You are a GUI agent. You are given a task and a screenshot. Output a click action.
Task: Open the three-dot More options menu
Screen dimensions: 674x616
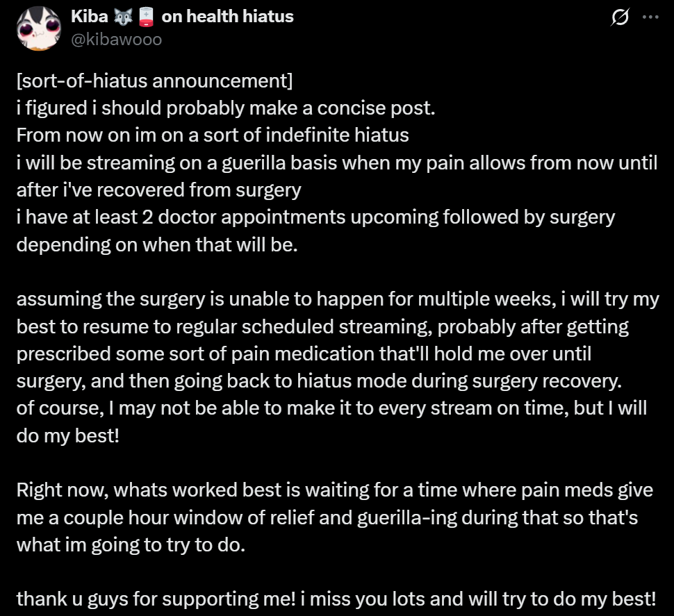point(650,17)
